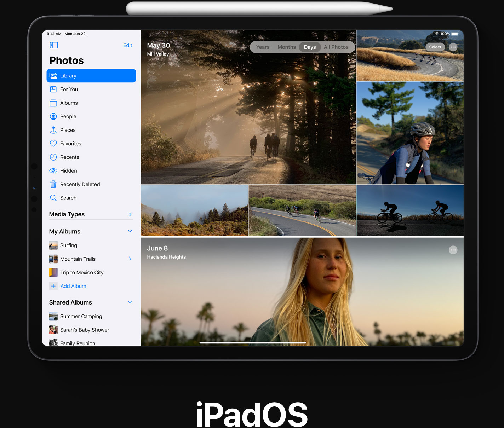Open the misty mountain trees photo
The height and width of the screenshot is (428, 504).
(194, 210)
